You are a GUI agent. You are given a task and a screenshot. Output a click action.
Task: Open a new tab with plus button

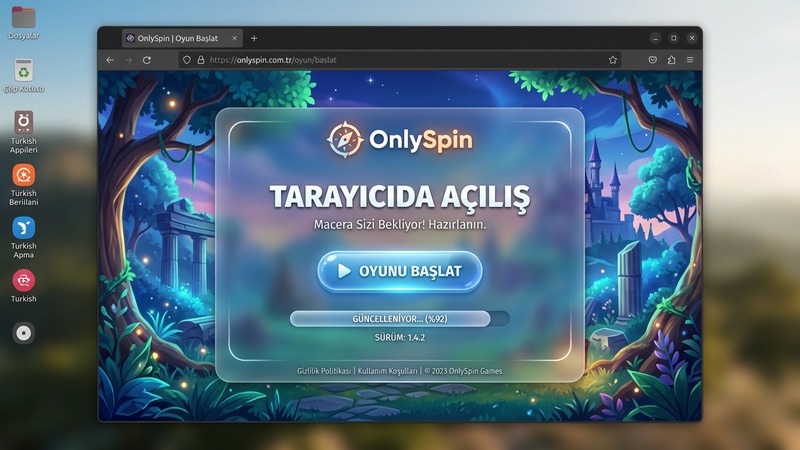coord(254,38)
